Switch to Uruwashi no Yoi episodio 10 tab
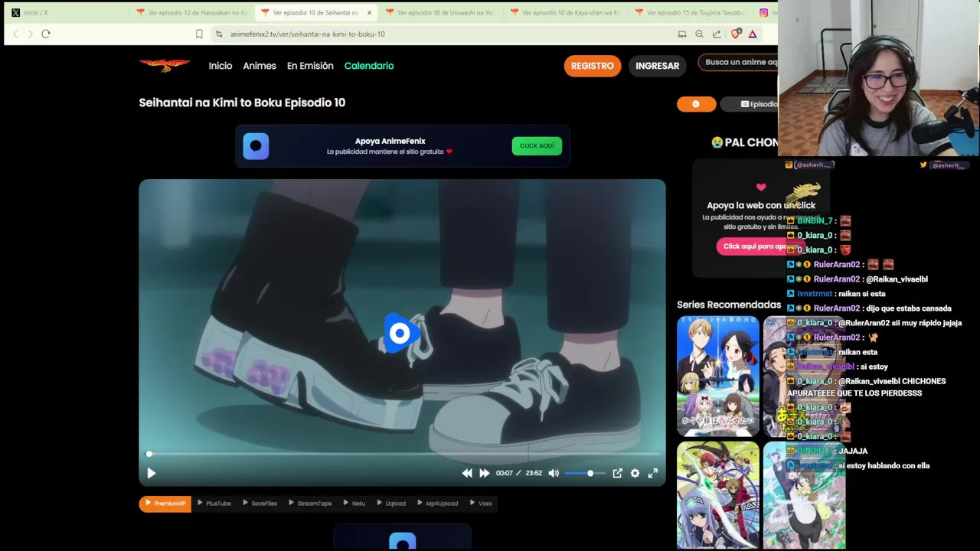This screenshot has height=551, width=980. pos(440,13)
